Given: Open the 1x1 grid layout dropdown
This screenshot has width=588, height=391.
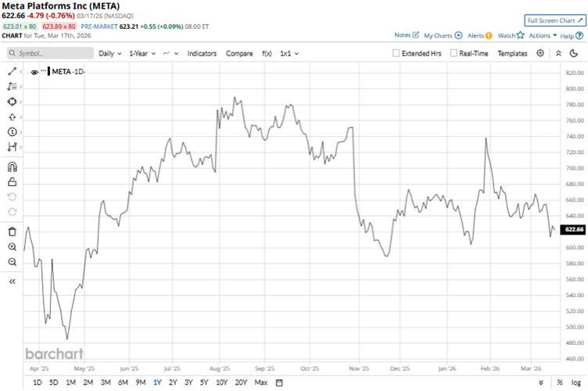Looking at the screenshot, I should pyautogui.click(x=289, y=54).
